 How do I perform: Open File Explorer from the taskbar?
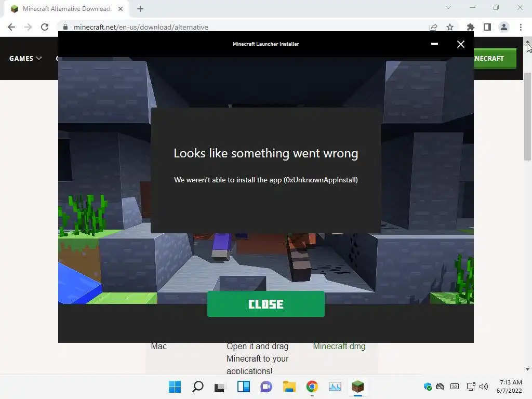point(289,387)
